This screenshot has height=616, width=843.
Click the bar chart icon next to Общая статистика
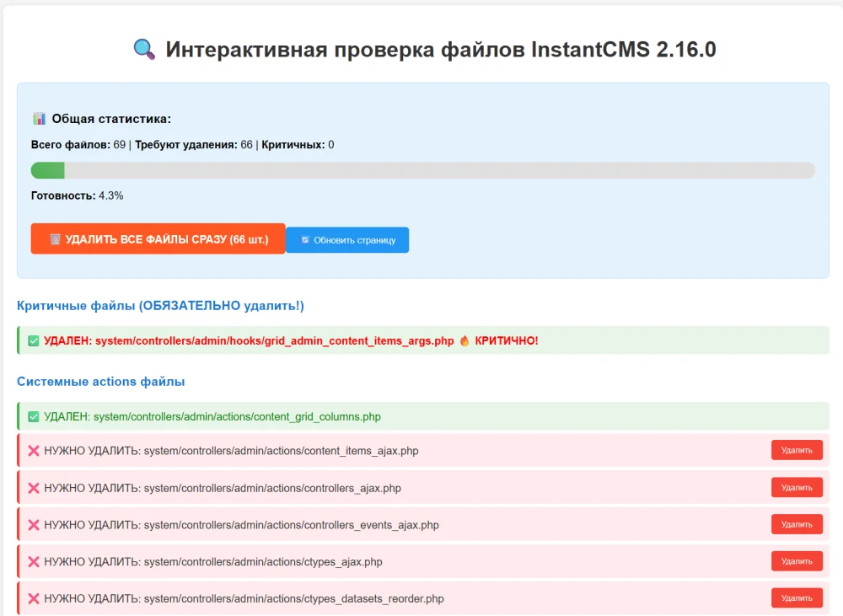[x=39, y=118]
